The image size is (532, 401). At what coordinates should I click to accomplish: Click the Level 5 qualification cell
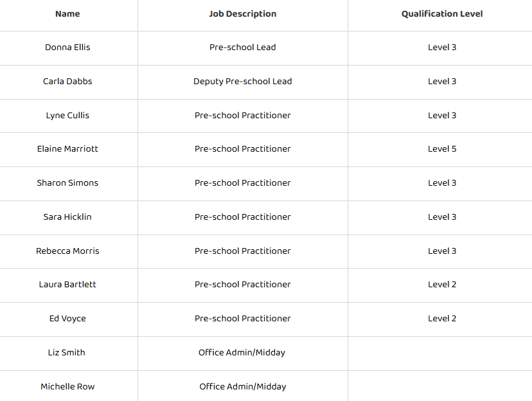(442, 149)
